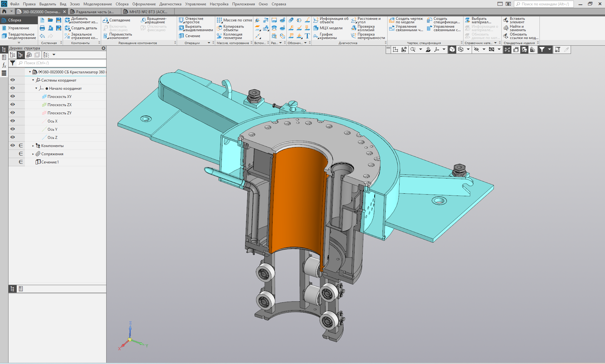This screenshot has width=605, height=364.
Task: Expand the Сопряжения tree node
Action: pos(33,154)
